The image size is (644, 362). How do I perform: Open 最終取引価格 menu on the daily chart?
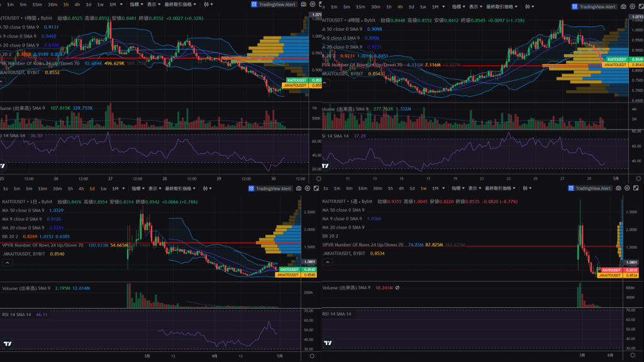coord(181,189)
